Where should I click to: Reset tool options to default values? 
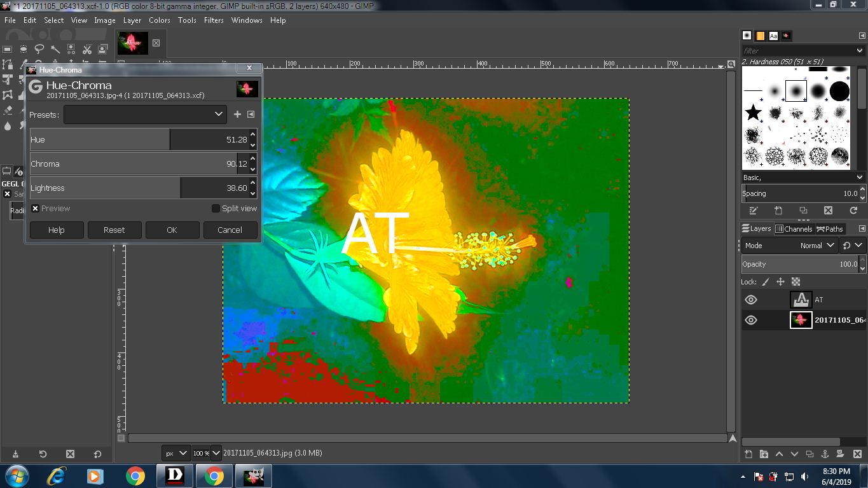pyautogui.click(x=97, y=454)
